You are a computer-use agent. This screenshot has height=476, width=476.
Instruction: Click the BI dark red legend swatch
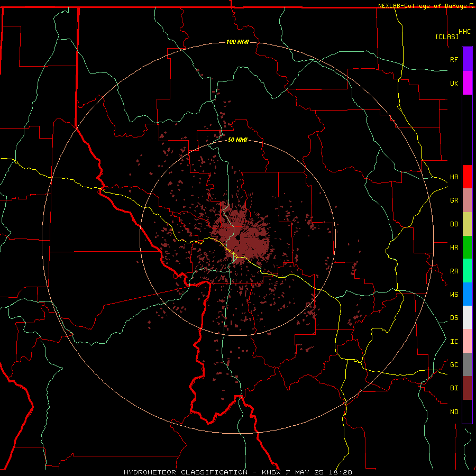(x=467, y=388)
